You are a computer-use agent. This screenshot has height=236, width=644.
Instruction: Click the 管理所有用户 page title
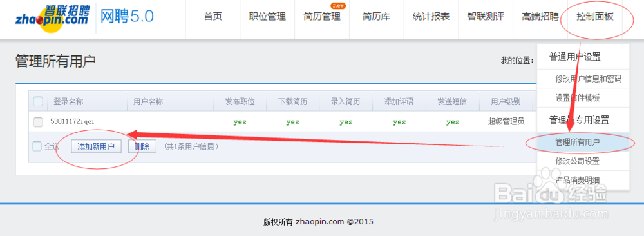(55, 61)
